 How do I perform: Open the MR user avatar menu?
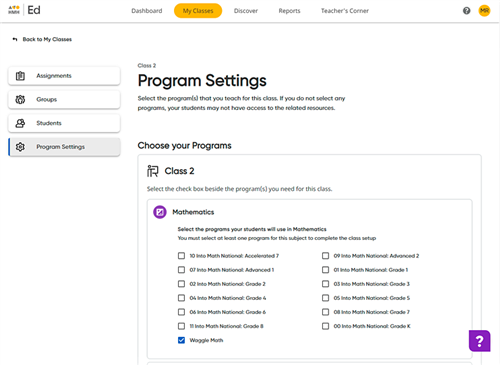click(x=484, y=11)
